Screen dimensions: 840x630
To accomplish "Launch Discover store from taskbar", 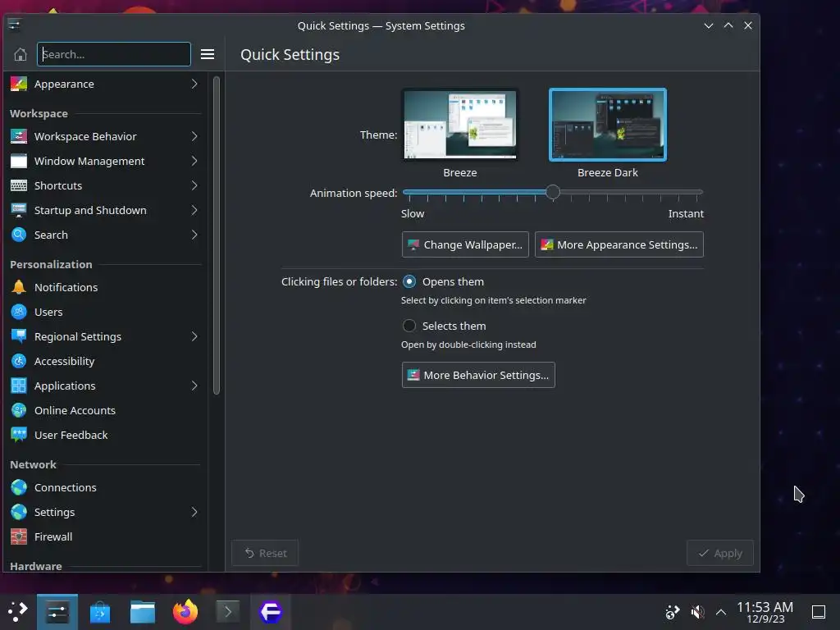I will [100, 612].
